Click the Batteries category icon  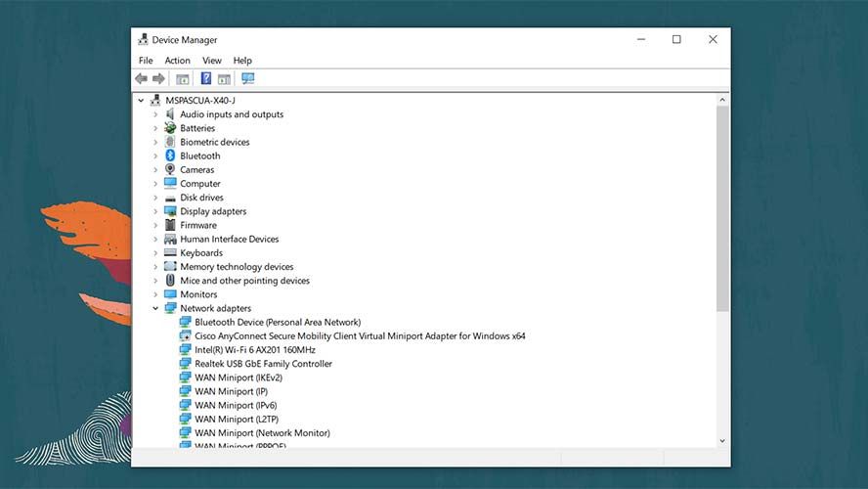pyautogui.click(x=170, y=128)
